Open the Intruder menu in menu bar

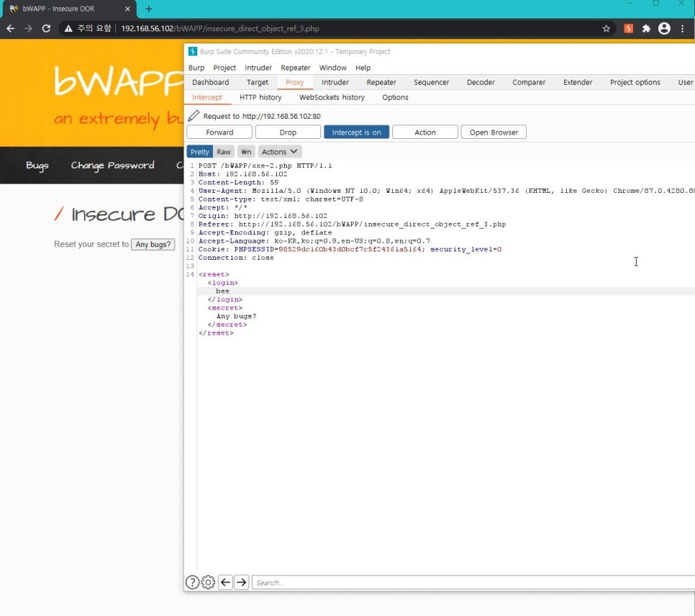[x=258, y=68]
